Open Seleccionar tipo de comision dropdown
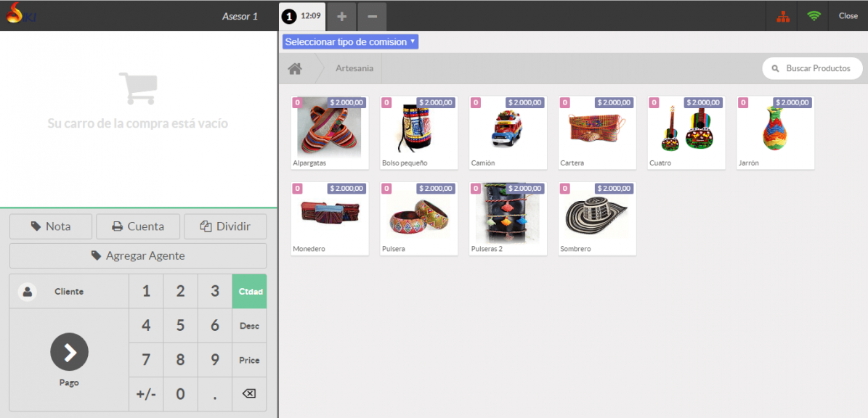The height and width of the screenshot is (418, 868). coord(350,42)
